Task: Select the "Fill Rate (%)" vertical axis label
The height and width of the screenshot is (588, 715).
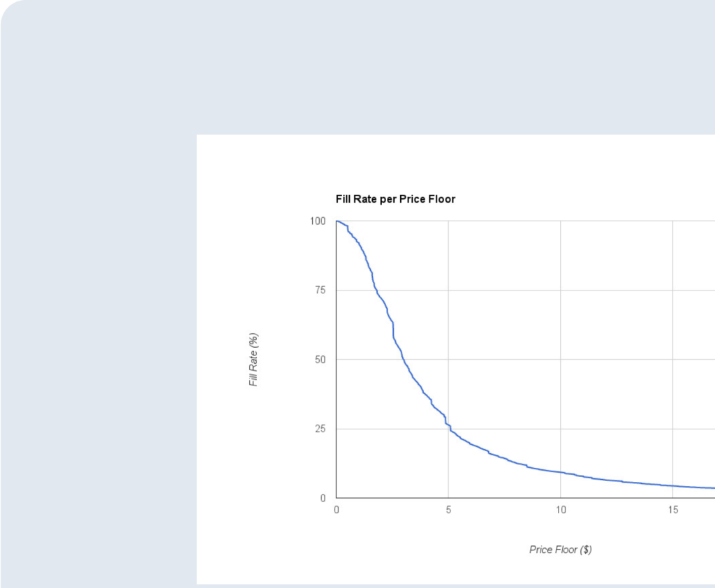Action: pos(254,360)
